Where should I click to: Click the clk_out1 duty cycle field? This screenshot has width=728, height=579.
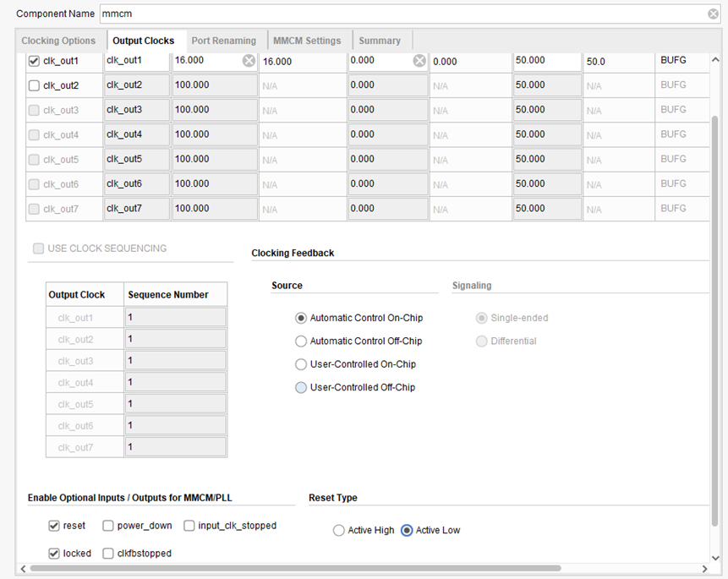click(x=545, y=61)
